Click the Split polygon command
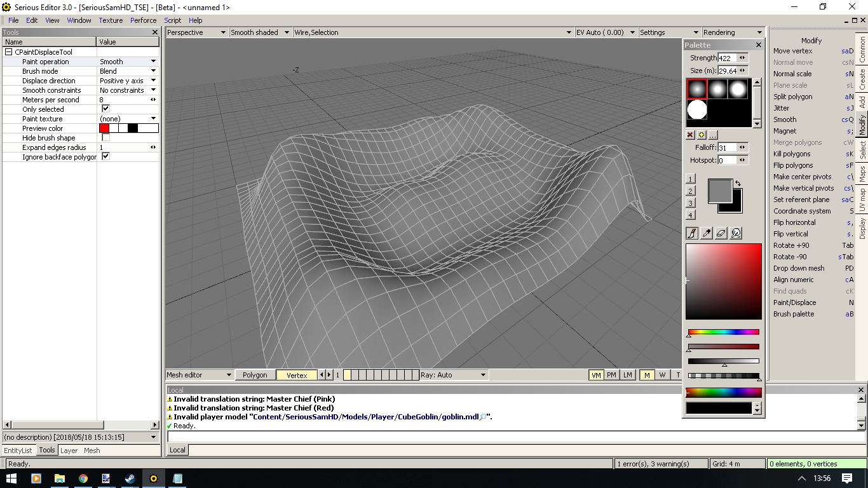 [792, 97]
